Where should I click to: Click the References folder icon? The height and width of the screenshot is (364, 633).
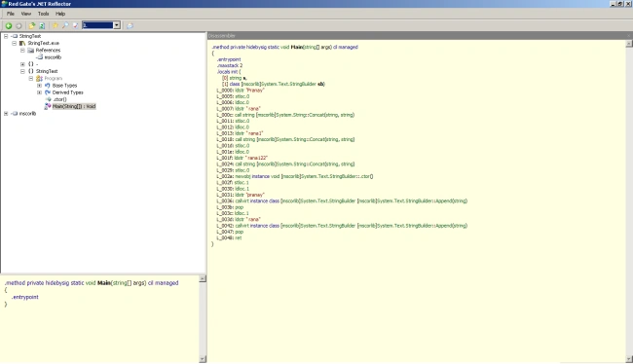(x=31, y=51)
